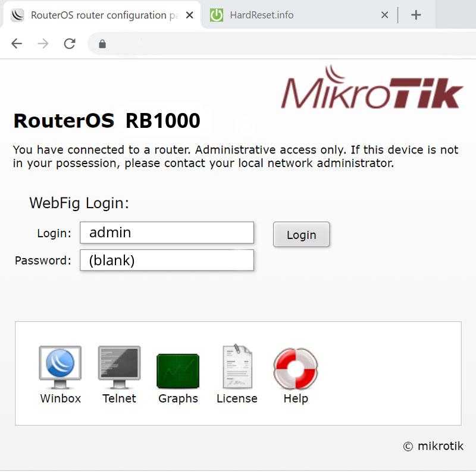The width and height of the screenshot is (476, 474).
Task: Click the browser forward arrow
Action: click(x=43, y=43)
